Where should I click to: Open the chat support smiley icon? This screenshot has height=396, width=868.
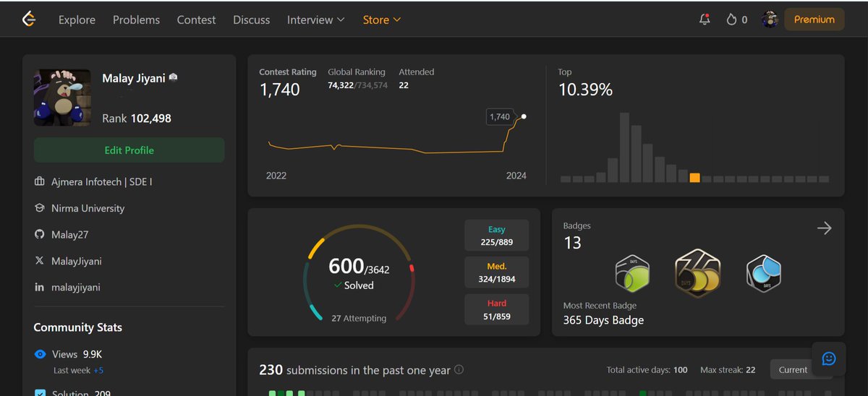[x=829, y=358]
